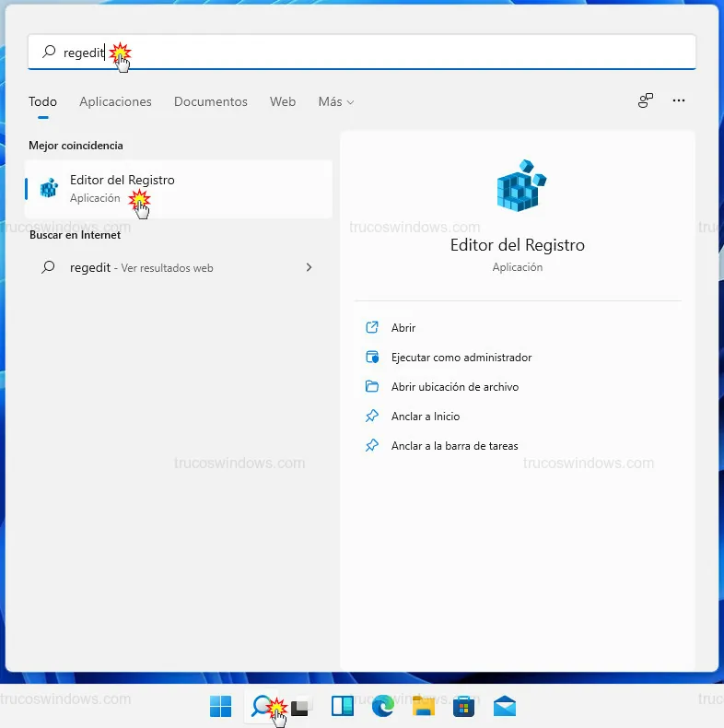Click the search options icon beside the tabs
This screenshot has width=724, height=728.
(646, 101)
